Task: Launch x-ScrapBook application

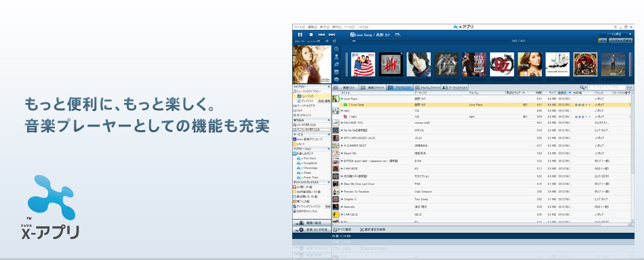Action: (307, 162)
